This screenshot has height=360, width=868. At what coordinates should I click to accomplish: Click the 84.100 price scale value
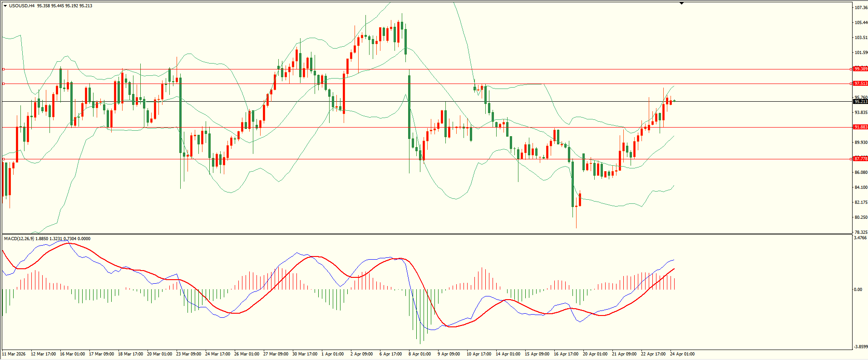861,187
